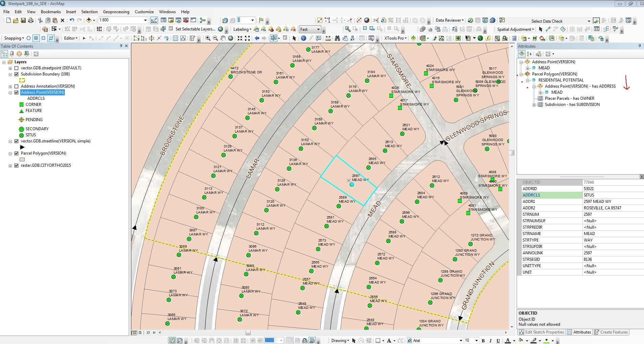Open the Drawing menu button
Screen dimensions: 644x344
[x=340, y=341]
